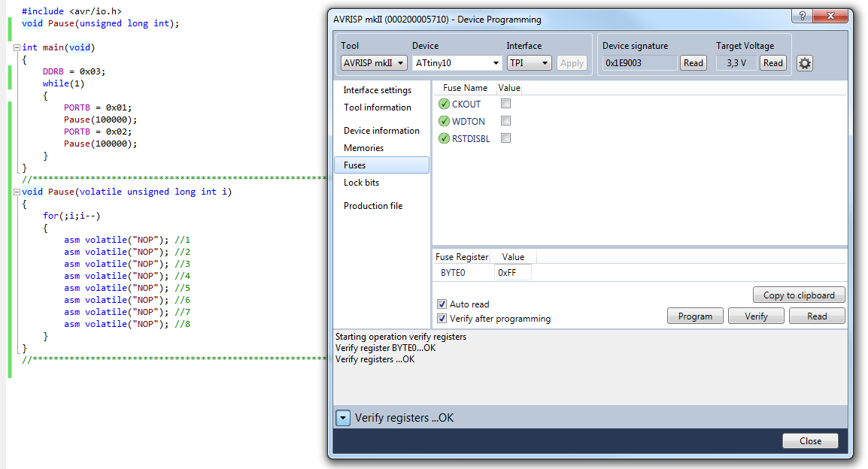Uncheck the Auto read checkbox
This screenshot has height=469, width=868.
(x=442, y=304)
